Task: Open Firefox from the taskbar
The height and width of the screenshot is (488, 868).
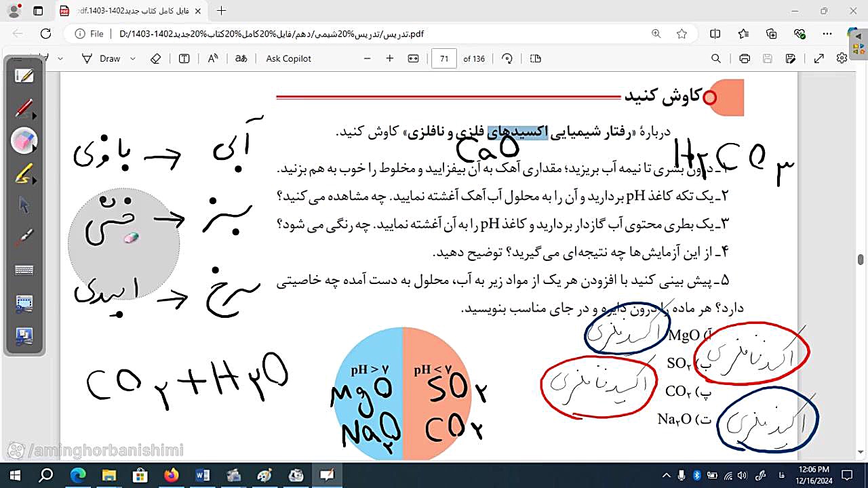Action: coord(171,475)
